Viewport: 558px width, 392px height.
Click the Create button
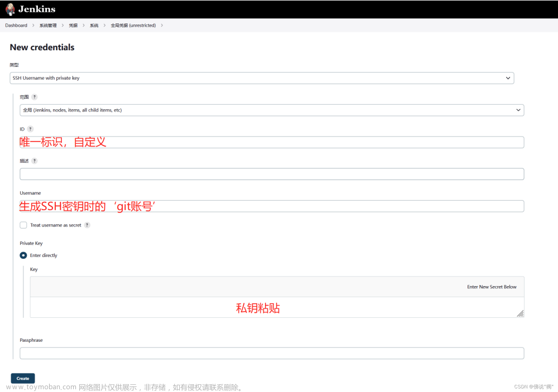pos(23,378)
